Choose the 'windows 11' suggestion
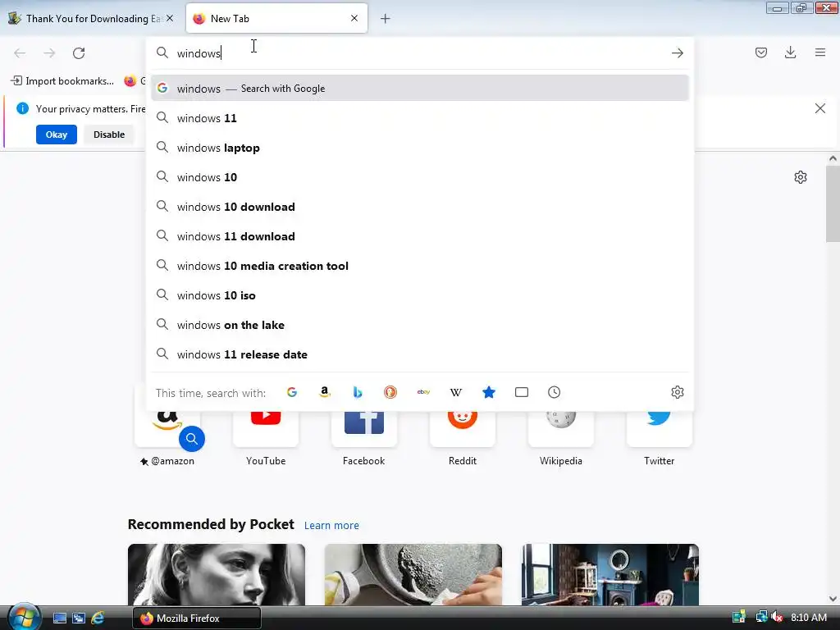 coord(419,118)
